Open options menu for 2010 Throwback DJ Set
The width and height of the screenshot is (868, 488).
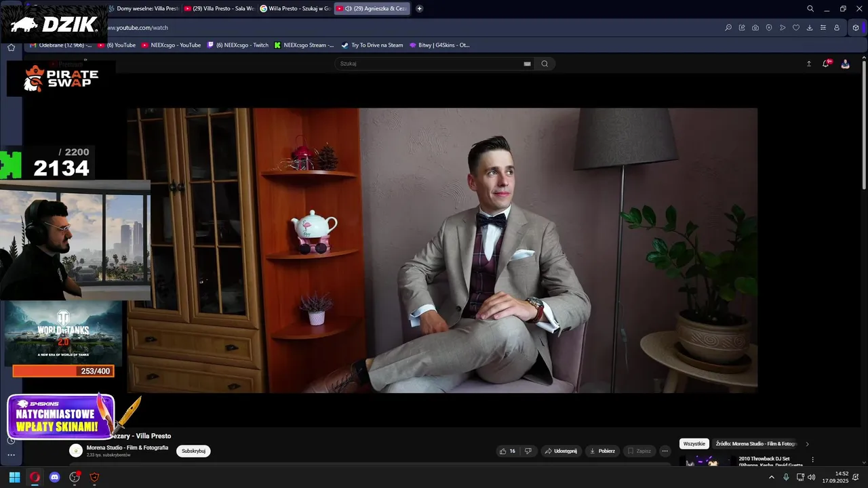pyautogui.click(x=812, y=460)
